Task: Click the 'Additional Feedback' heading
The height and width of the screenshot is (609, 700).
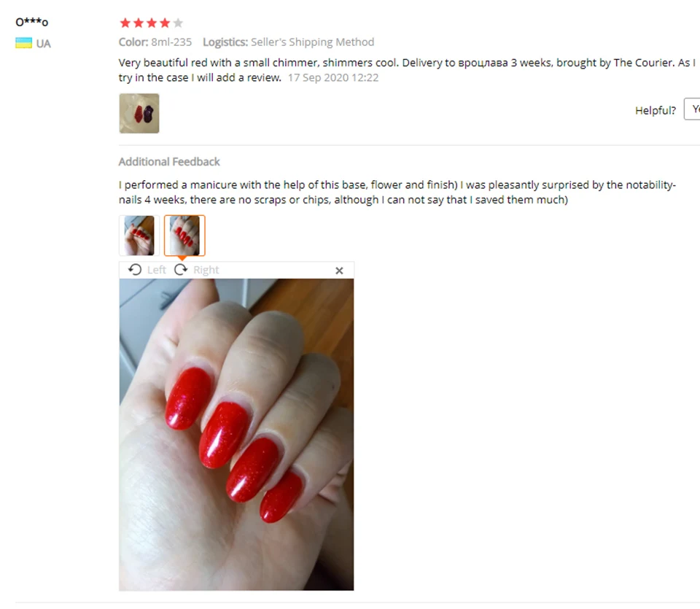Action: click(x=169, y=162)
